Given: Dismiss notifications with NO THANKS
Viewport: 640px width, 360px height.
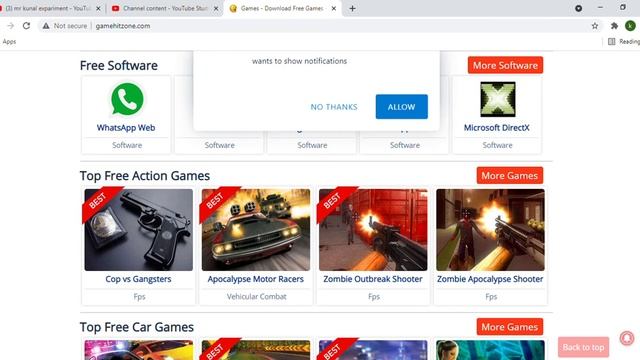Looking at the screenshot, I should pos(334,107).
